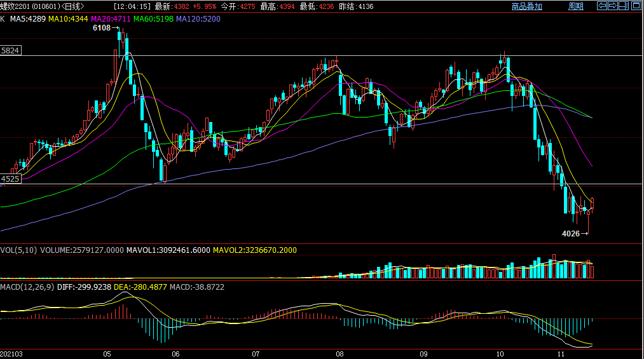Click the MACD(12,26,9) indicator name
644x359 pixels.
pos(27,287)
